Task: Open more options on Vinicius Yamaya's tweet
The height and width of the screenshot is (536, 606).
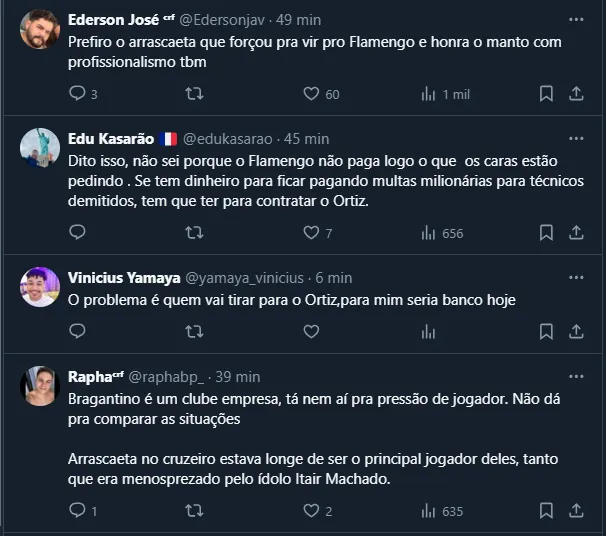Action: (x=575, y=278)
